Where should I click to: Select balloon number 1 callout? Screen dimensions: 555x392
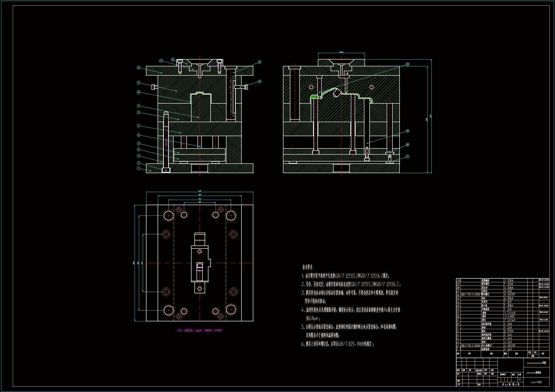pos(138,168)
